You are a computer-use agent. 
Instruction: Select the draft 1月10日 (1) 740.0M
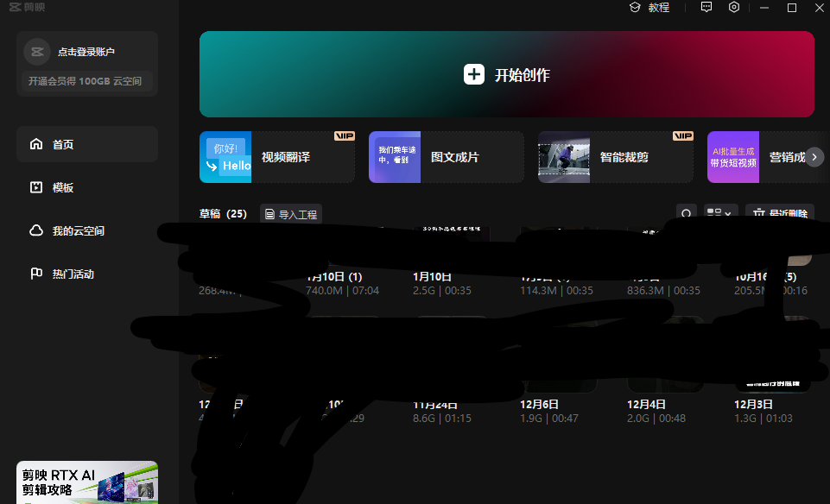click(x=343, y=283)
